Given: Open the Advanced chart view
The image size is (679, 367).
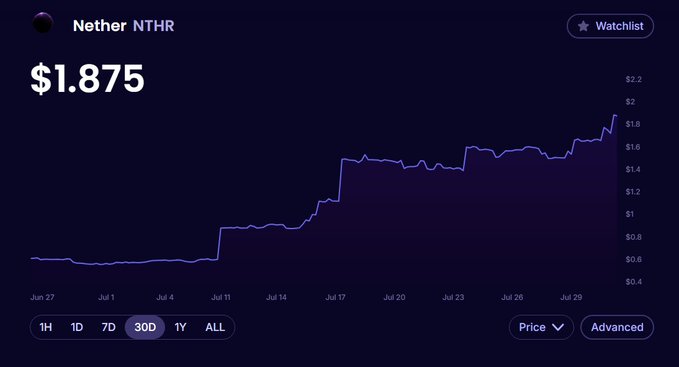Looking at the screenshot, I should pyautogui.click(x=617, y=327).
